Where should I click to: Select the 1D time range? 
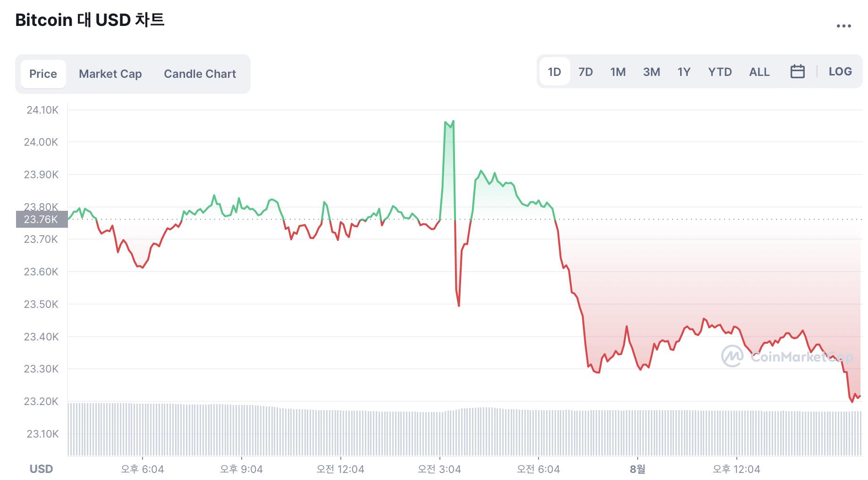coord(554,72)
